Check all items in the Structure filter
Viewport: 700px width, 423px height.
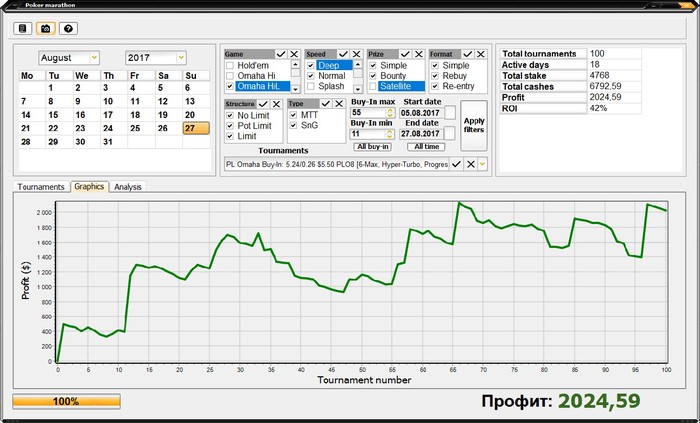point(263,104)
